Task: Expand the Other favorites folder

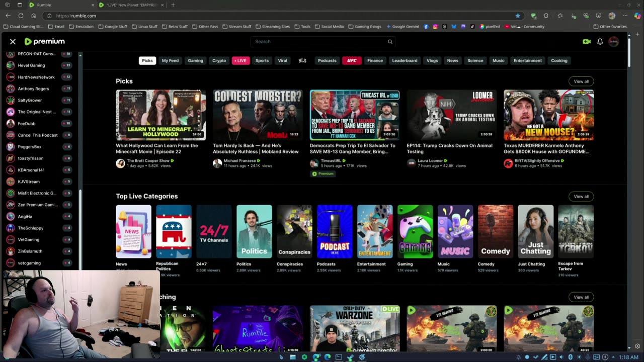Action: point(610,27)
